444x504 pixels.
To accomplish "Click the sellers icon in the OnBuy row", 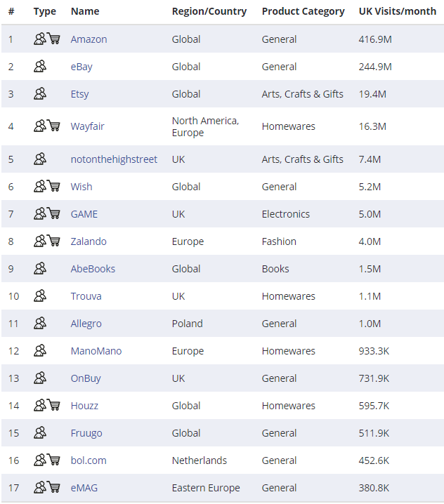I will pos(40,378).
